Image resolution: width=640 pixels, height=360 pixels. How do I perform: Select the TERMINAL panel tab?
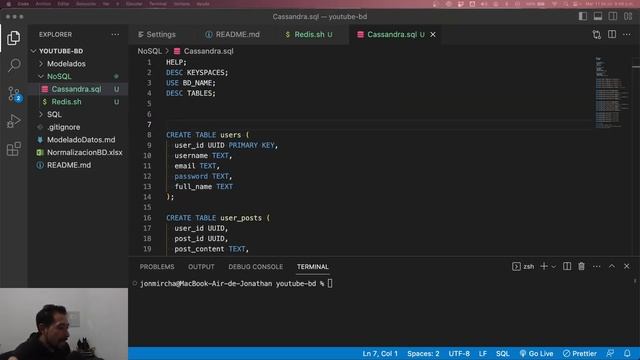(x=313, y=267)
